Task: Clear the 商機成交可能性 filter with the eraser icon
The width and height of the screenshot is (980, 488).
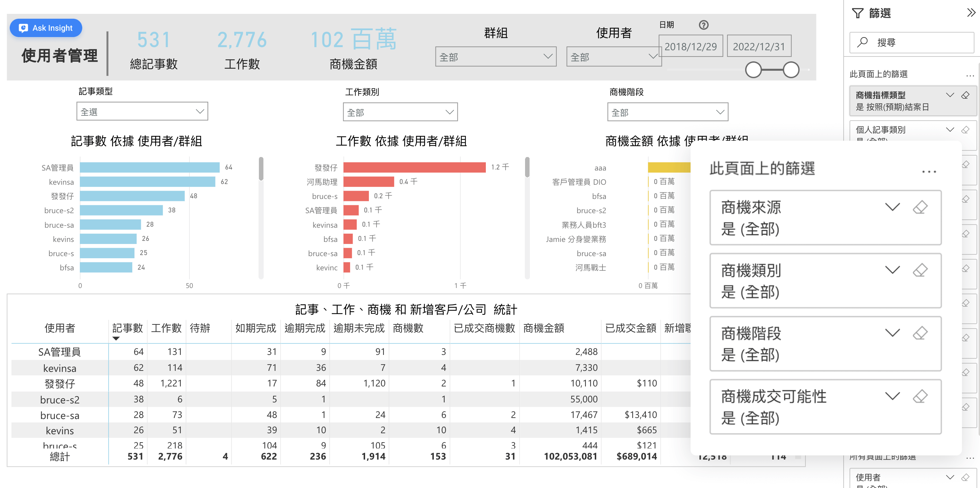Action: point(920,397)
